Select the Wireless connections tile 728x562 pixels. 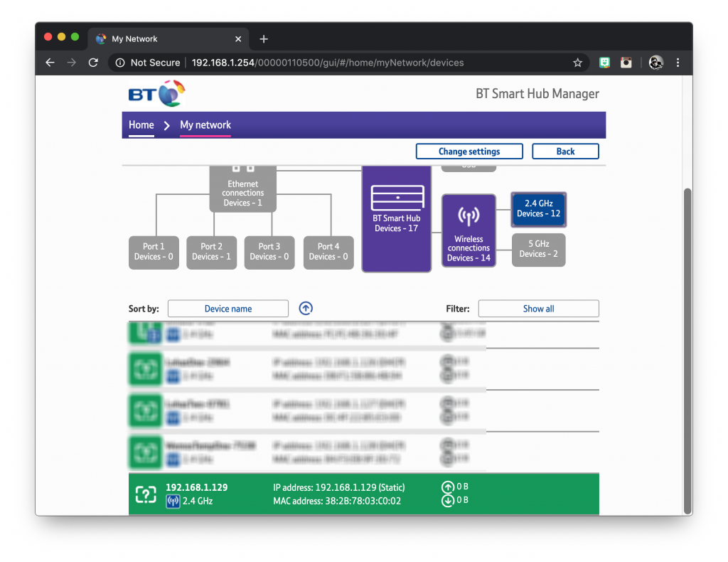(469, 230)
